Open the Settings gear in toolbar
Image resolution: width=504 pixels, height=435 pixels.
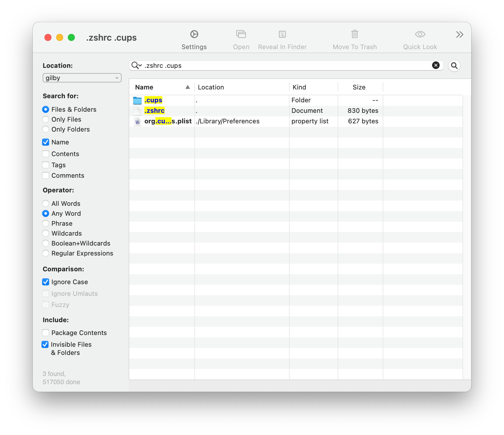pyautogui.click(x=194, y=34)
